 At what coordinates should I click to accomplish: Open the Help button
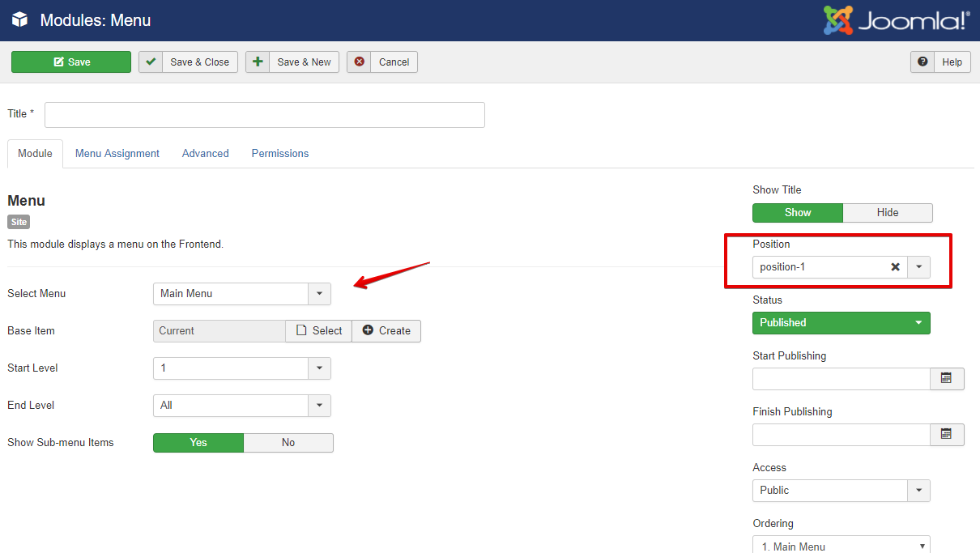(941, 62)
